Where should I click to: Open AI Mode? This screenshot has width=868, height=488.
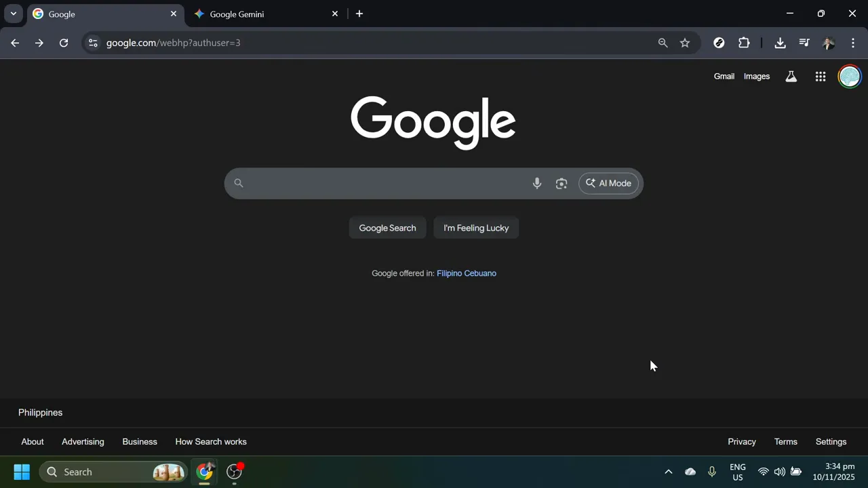608,183
